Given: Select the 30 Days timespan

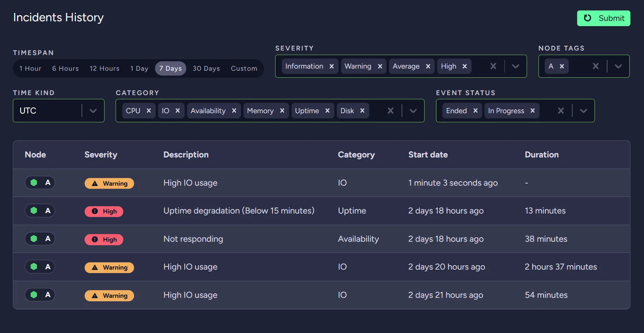Looking at the screenshot, I should click(x=206, y=68).
